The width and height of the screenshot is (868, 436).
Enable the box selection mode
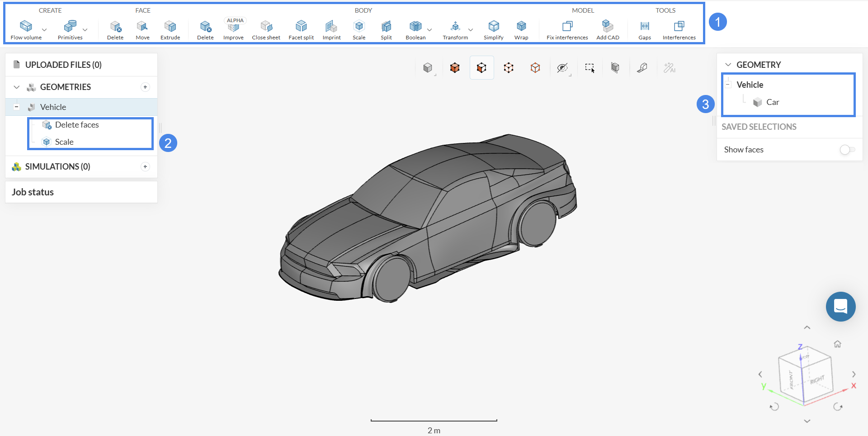pyautogui.click(x=590, y=68)
